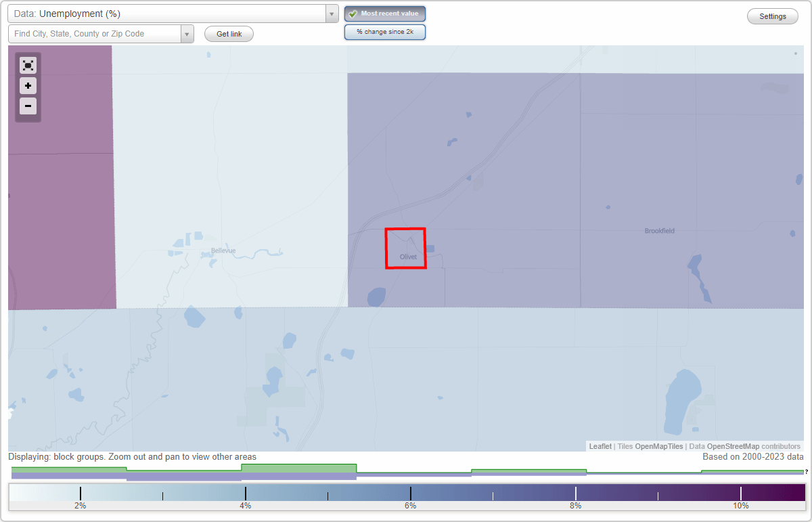Image resolution: width=812 pixels, height=522 pixels.
Task: Zoom in with the plus button
Action: tap(28, 86)
